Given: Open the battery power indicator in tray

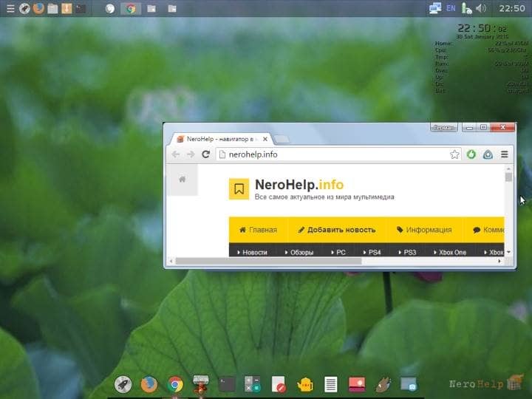Looking at the screenshot, I should [466, 8].
